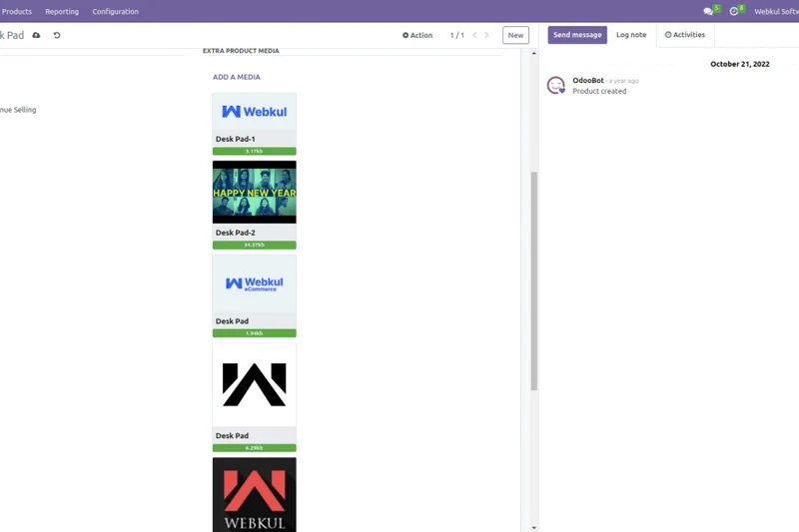Screen dimensions: 799x532
Task: Open the Activities tab
Action: [685, 35]
